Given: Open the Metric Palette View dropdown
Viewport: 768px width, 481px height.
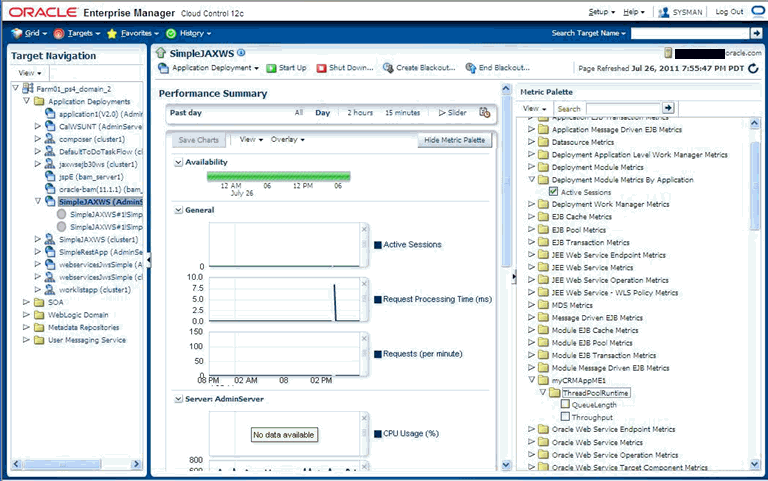Looking at the screenshot, I should [534, 108].
